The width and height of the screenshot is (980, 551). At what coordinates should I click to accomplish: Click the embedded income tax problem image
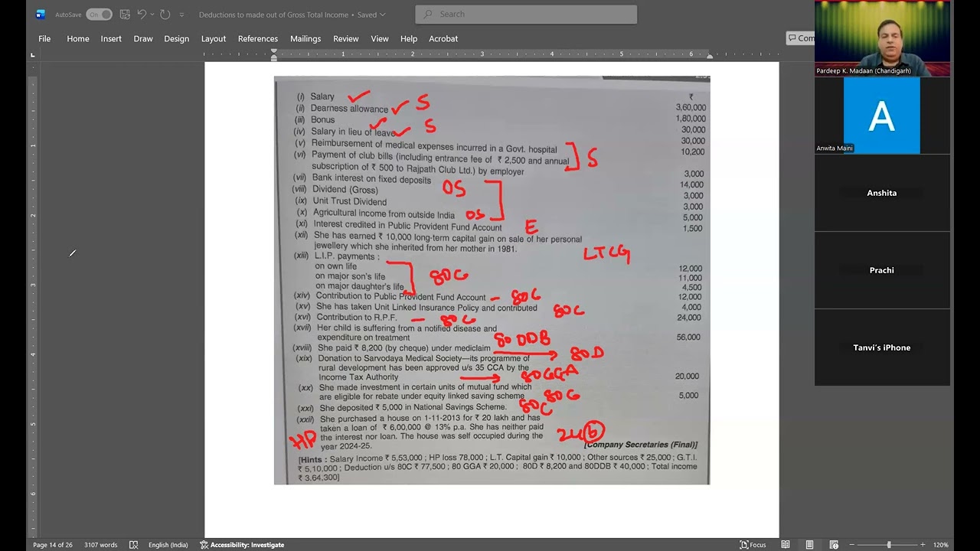[492, 280]
